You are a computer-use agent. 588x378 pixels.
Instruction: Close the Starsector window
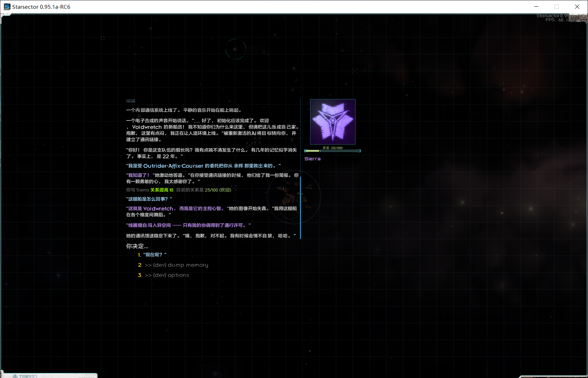coord(577,7)
